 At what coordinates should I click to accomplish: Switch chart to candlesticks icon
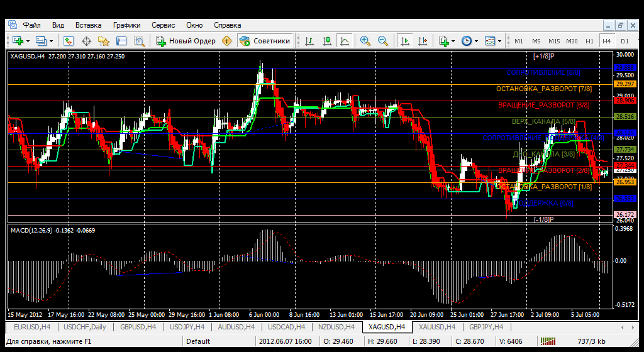[326, 41]
